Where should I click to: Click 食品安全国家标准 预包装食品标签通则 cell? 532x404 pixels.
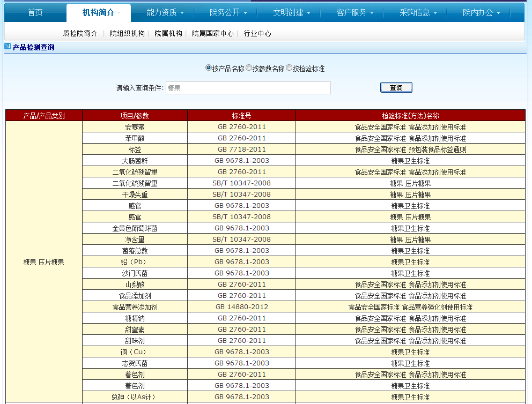click(x=411, y=149)
